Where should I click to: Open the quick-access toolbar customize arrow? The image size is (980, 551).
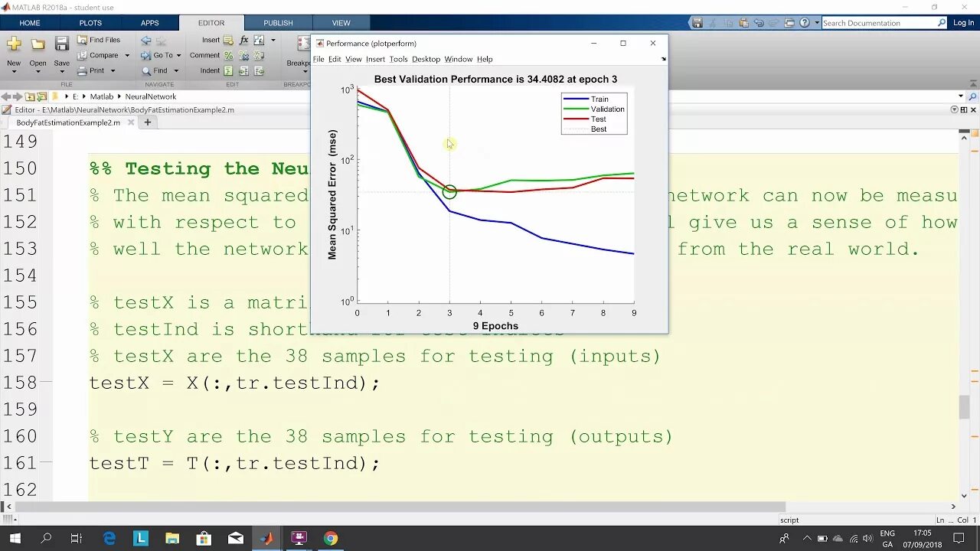(x=816, y=23)
